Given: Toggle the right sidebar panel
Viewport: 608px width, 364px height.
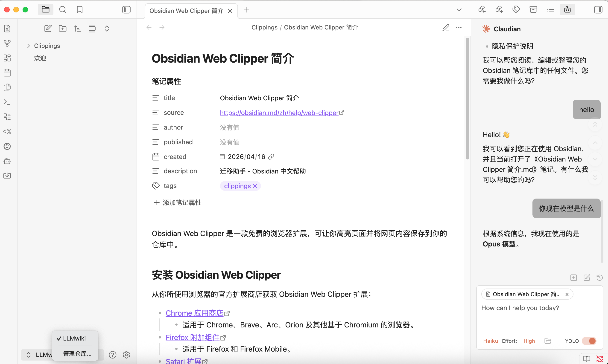Looking at the screenshot, I should point(598,10).
